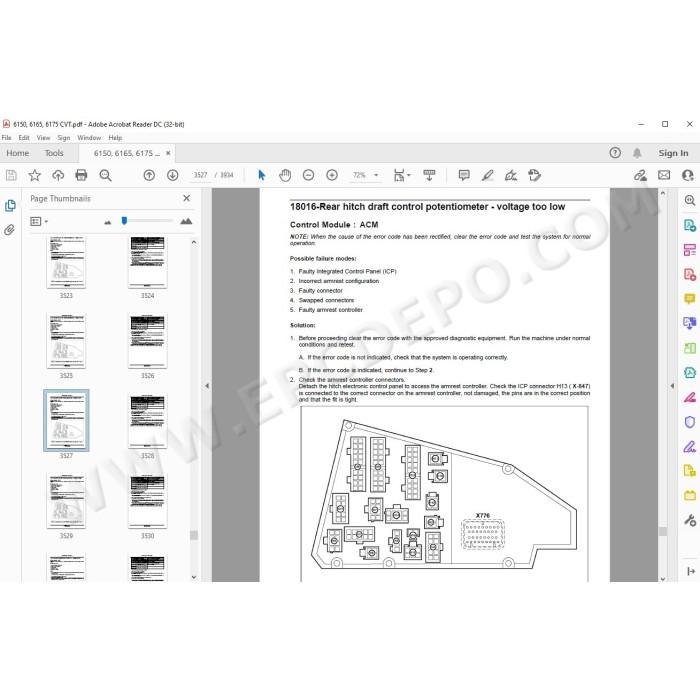Select page 3529 thumbnail
Viewport: 700px width, 700px height.
pyautogui.click(x=66, y=501)
